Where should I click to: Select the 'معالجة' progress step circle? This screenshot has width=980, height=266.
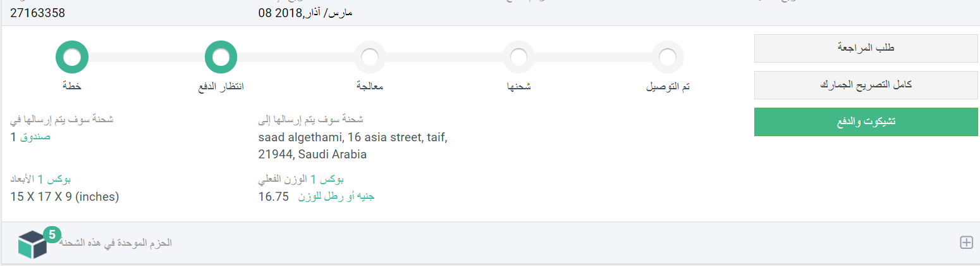[x=370, y=57]
